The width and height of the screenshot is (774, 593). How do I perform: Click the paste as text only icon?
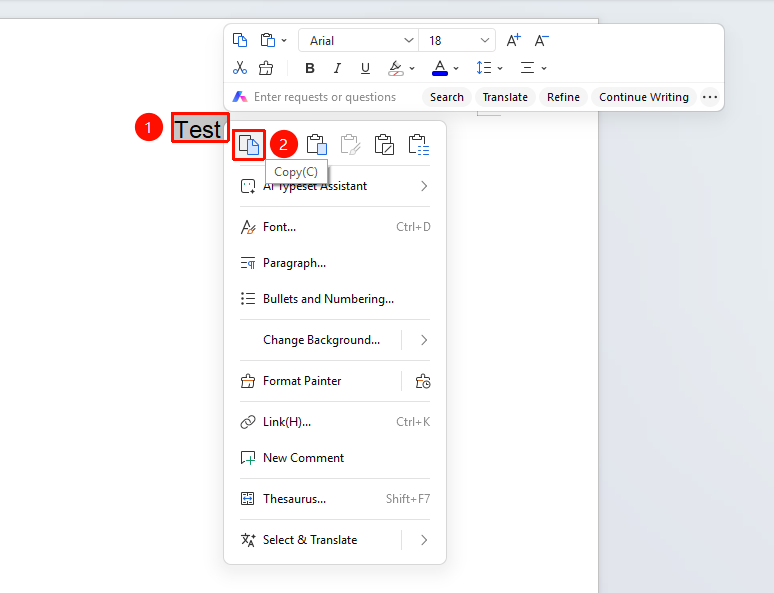(x=384, y=145)
